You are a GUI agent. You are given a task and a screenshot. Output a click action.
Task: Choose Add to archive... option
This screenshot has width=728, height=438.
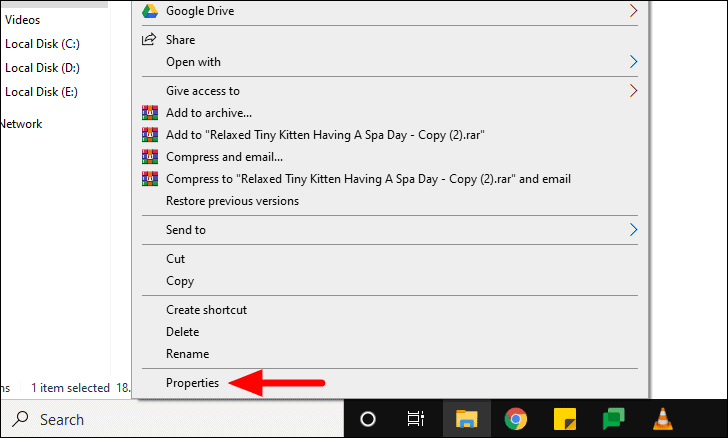[390, 113]
